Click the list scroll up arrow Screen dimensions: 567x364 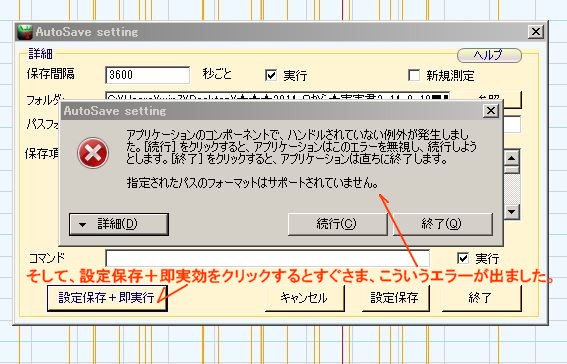click(512, 158)
